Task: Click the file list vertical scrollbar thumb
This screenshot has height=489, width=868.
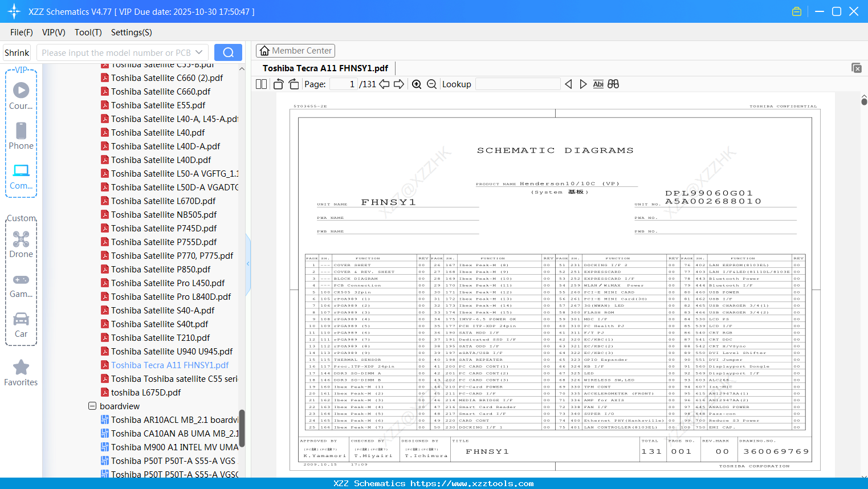Action: 242,427
